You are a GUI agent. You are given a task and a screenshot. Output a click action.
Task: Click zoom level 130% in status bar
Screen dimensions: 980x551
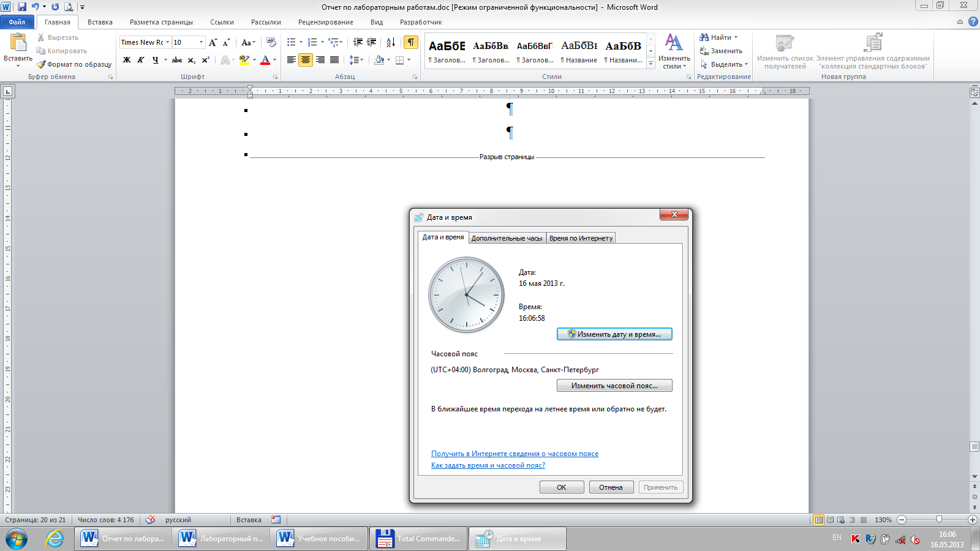tap(883, 520)
